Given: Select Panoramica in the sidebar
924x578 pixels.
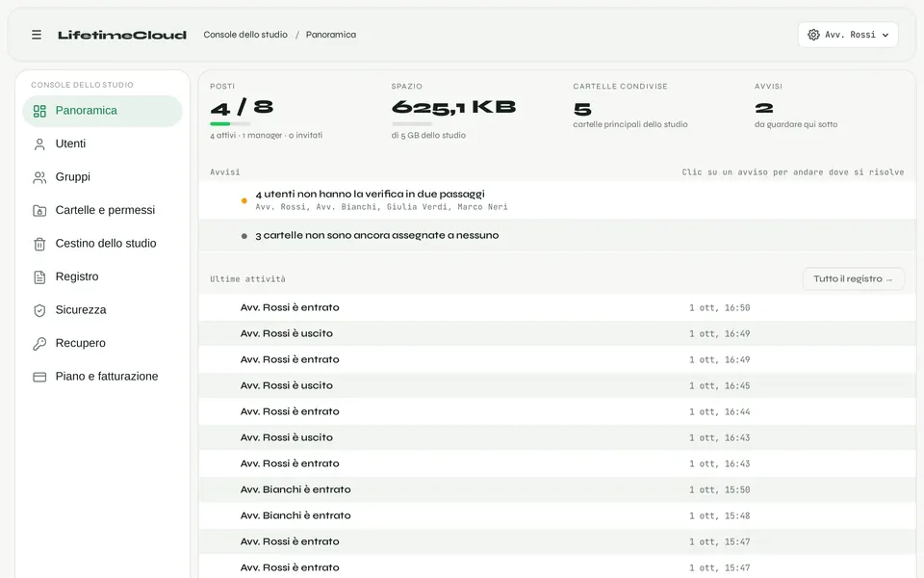Looking at the screenshot, I should click(x=103, y=111).
